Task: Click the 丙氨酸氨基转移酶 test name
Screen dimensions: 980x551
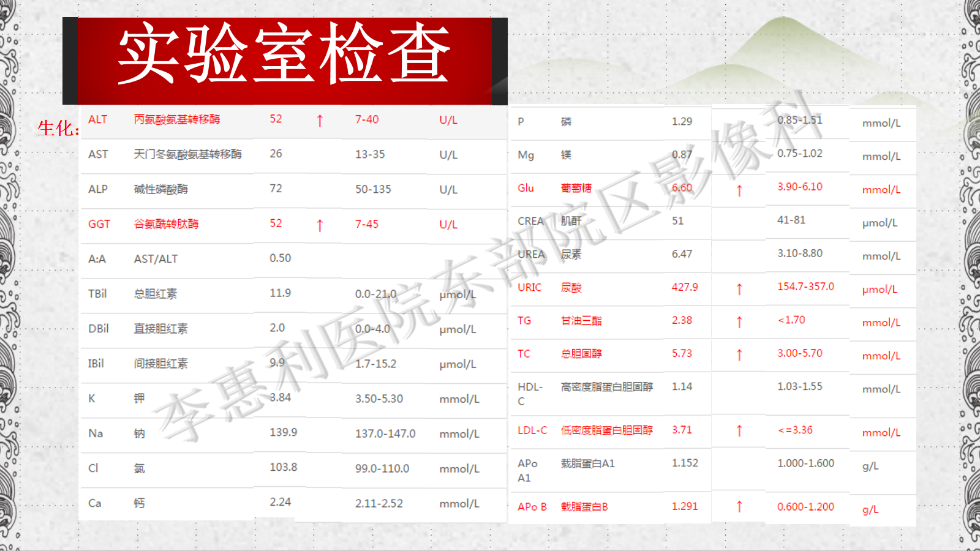Action: pos(177,119)
